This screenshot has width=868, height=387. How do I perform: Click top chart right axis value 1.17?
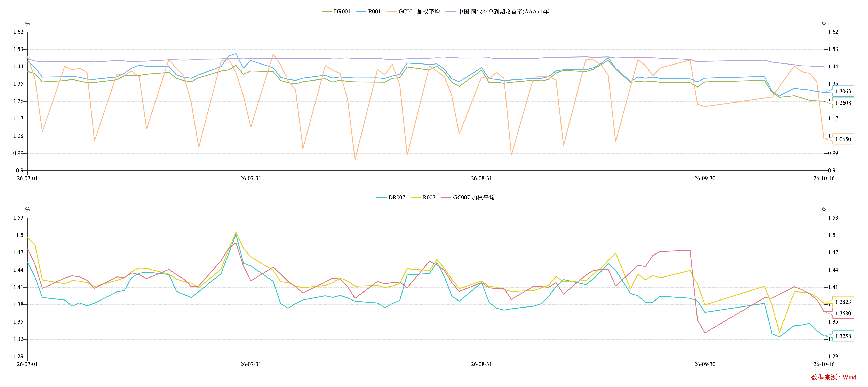click(x=833, y=119)
